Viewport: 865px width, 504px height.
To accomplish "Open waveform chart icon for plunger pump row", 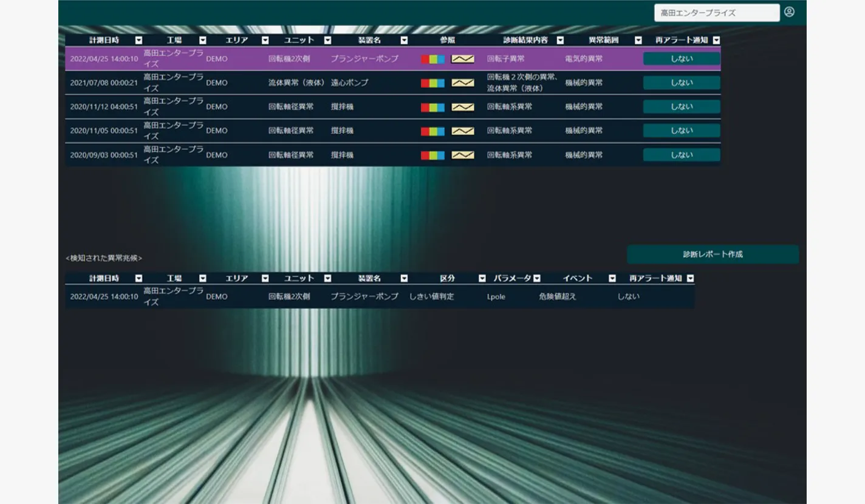I will click(x=463, y=59).
